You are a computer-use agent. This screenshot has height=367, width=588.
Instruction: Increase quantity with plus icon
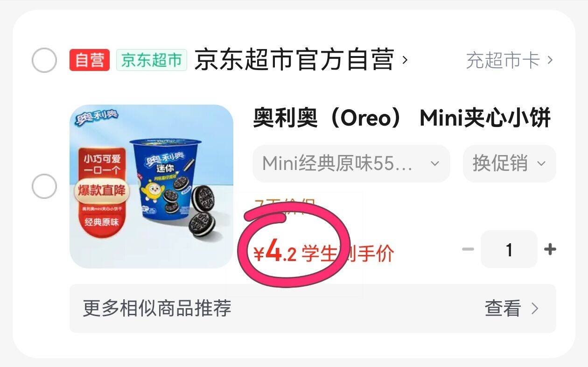click(550, 249)
